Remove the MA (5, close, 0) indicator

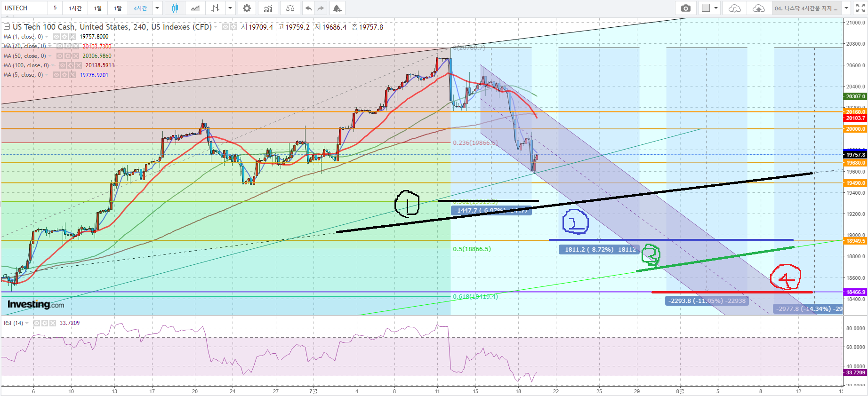(72, 75)
